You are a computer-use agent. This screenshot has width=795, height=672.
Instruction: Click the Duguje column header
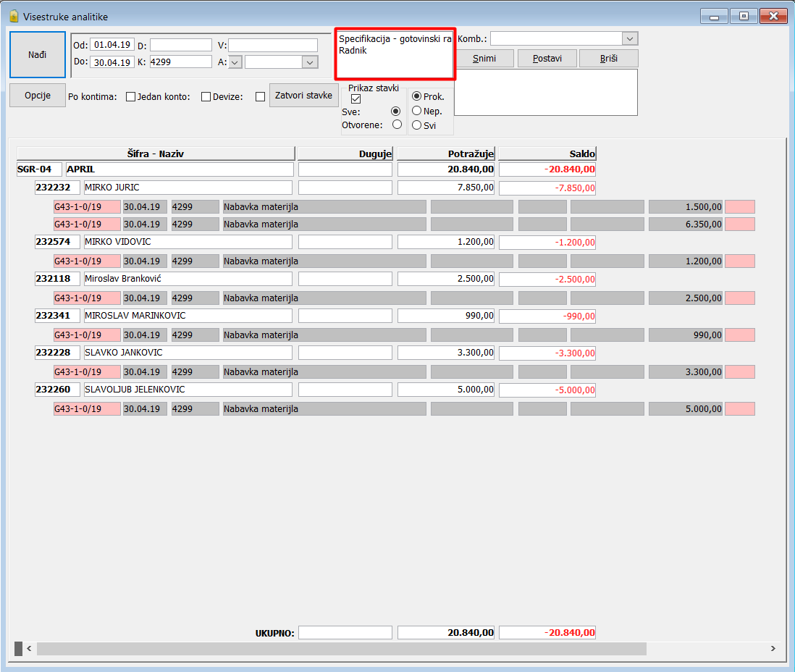[345, 154]
